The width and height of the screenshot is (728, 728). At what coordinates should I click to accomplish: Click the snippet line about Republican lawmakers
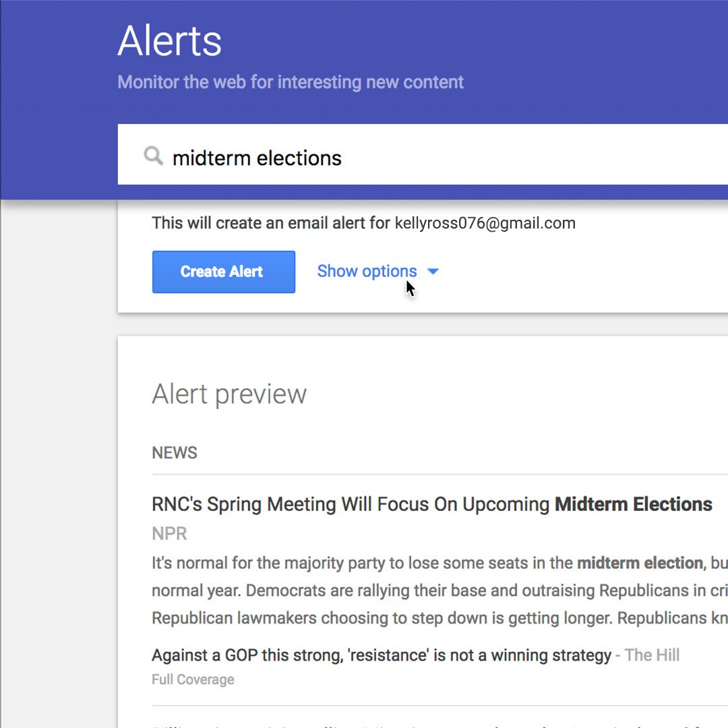[x=439, y=618]
